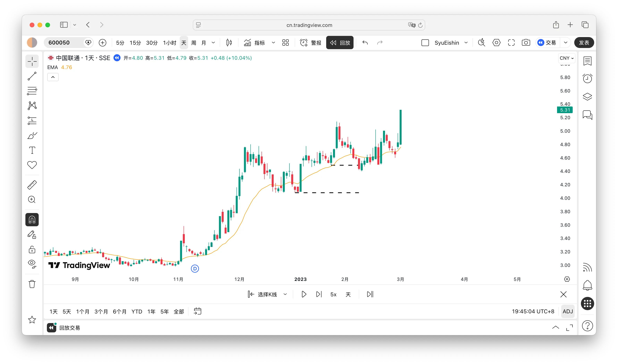Change the 5x replay speed
This screenshot has height=364, width=618.
tap(333, 294)
